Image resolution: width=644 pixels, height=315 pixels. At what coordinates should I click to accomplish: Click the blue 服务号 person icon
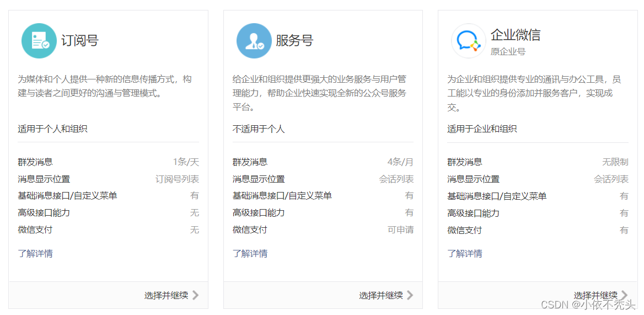[x=254, y=41]
